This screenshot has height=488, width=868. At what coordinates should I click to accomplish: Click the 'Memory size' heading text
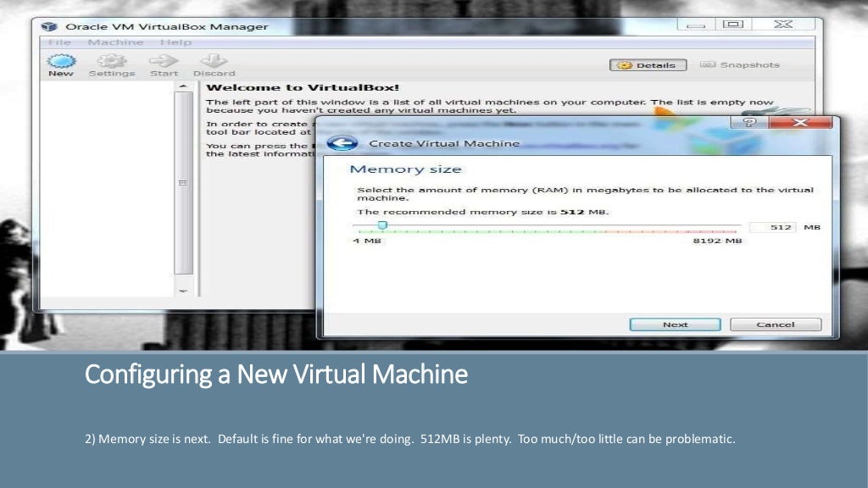406,169
